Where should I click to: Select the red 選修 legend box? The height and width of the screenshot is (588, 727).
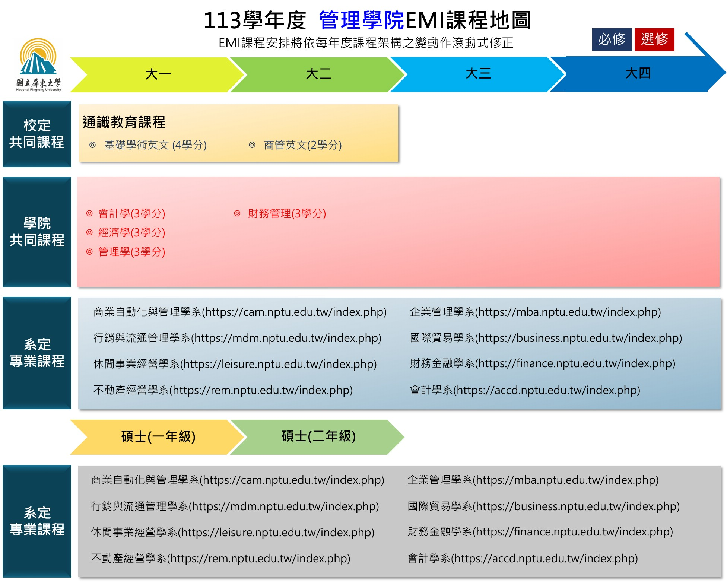(x=654, y=39)
